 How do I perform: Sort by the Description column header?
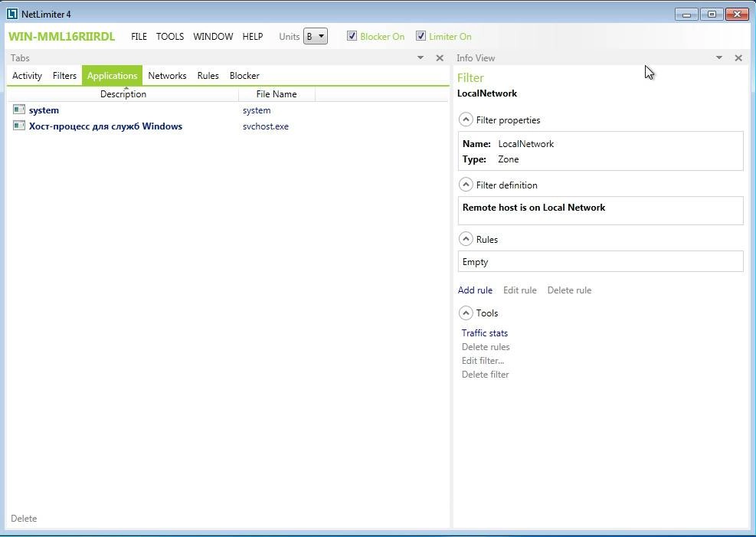123,94
